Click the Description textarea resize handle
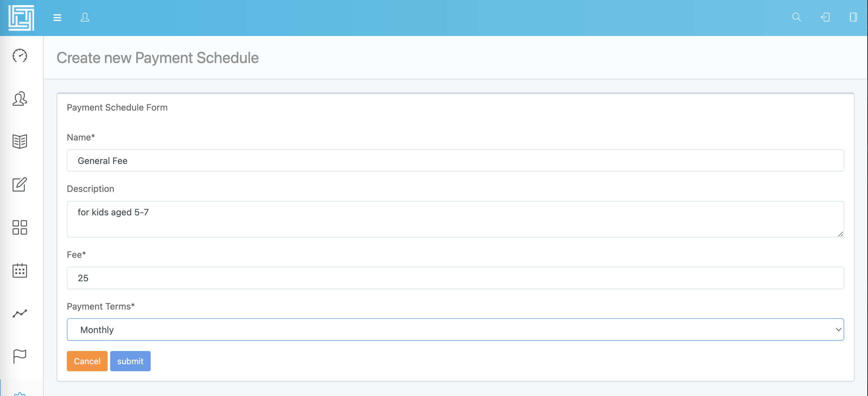 (x=840, y=234)
